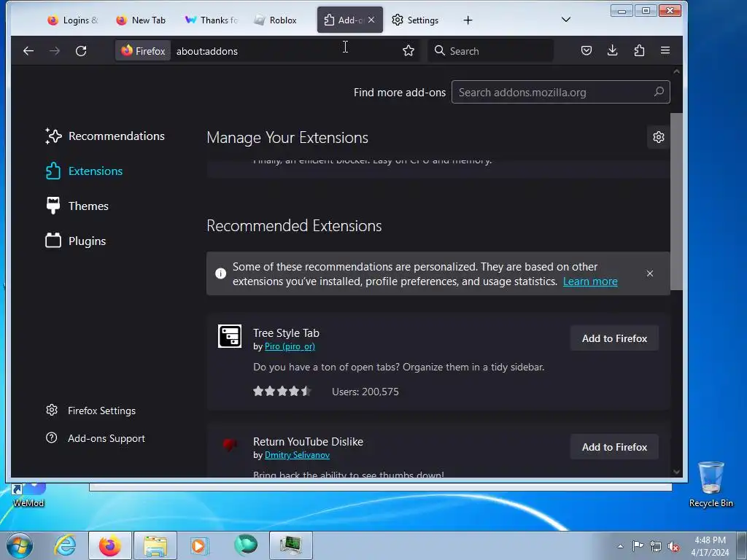Open the taskbar clock showing 4:48 PM
This screenshot has width=747, height=560.
tap(710, 546)
